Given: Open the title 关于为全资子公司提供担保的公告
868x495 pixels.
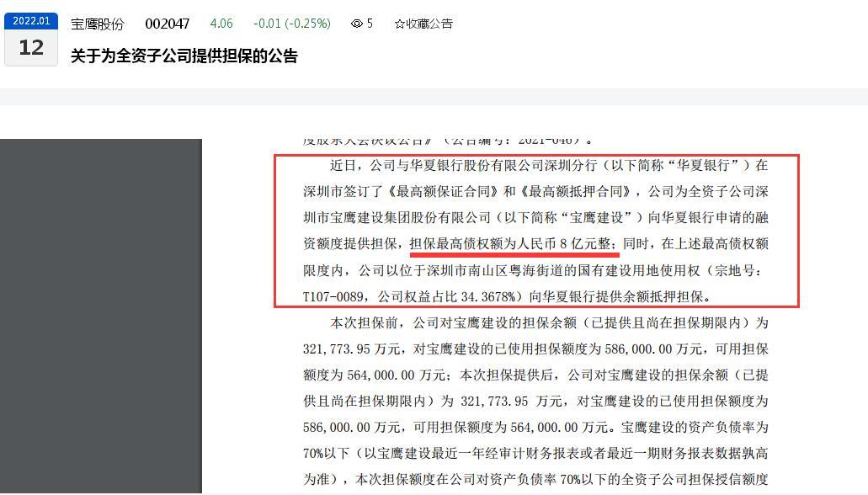Looking at the screenshot, I should click(x=184, y=56).
